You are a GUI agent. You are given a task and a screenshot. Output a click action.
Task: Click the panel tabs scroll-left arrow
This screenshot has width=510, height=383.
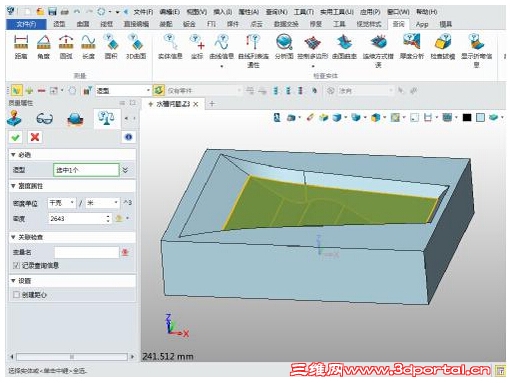pyautogui.click(x=126, y=118)
